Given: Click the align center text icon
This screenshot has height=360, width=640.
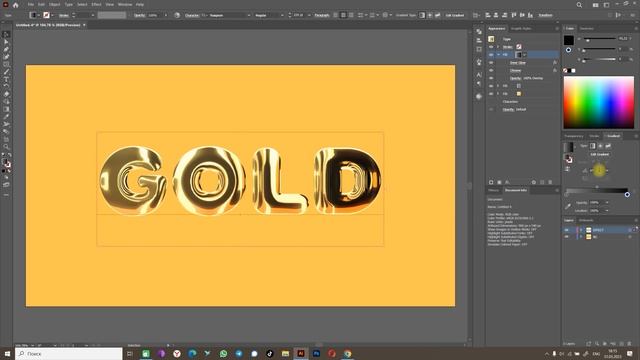Looking at the screenshot, I should pos(343,15).
